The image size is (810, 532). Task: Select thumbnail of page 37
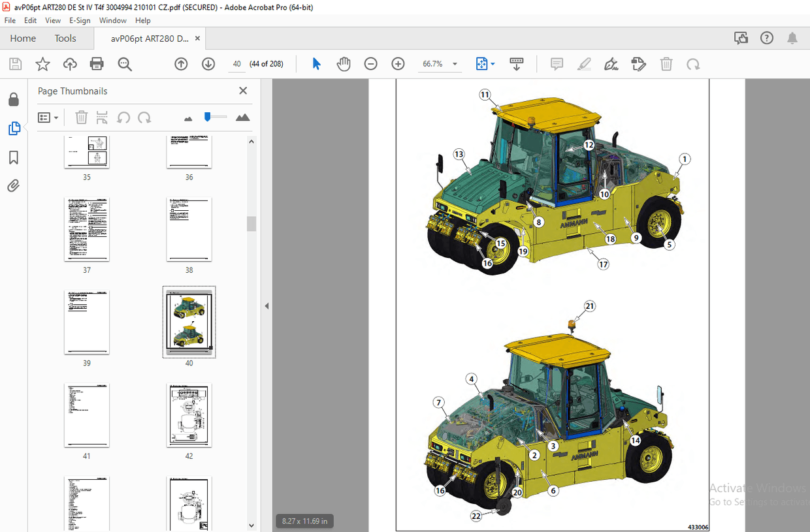[87, 229]
